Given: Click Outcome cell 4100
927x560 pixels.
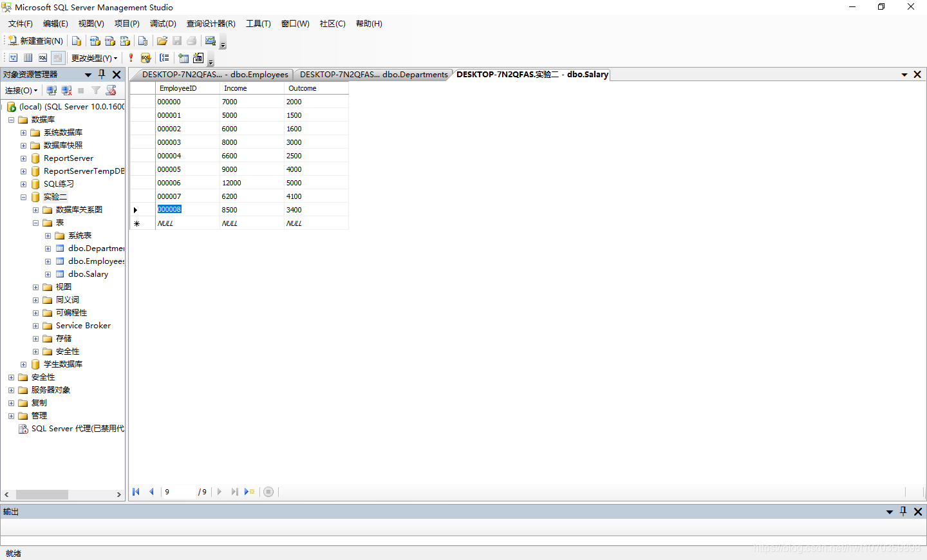Looking at the screenshot, I should pyautogui.click(x=316, y=196).
